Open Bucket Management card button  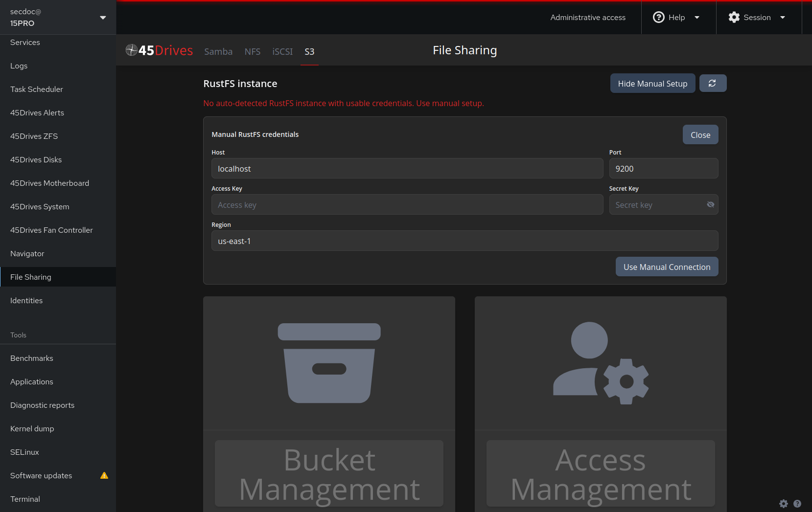329,473
